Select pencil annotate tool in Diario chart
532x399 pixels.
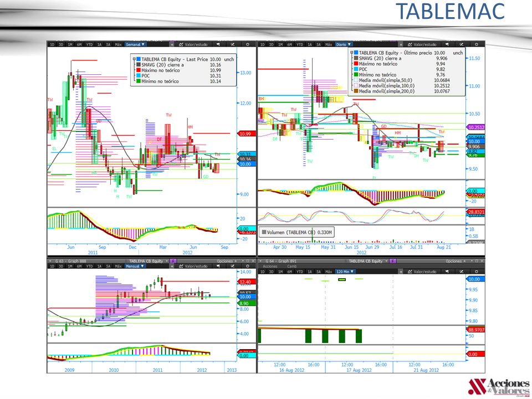462,44
